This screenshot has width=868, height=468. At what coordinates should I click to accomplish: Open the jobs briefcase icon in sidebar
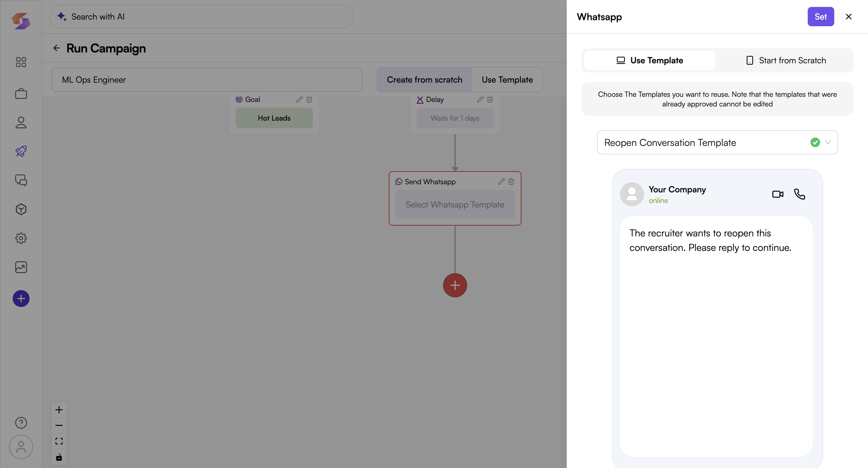coord(21,93)
